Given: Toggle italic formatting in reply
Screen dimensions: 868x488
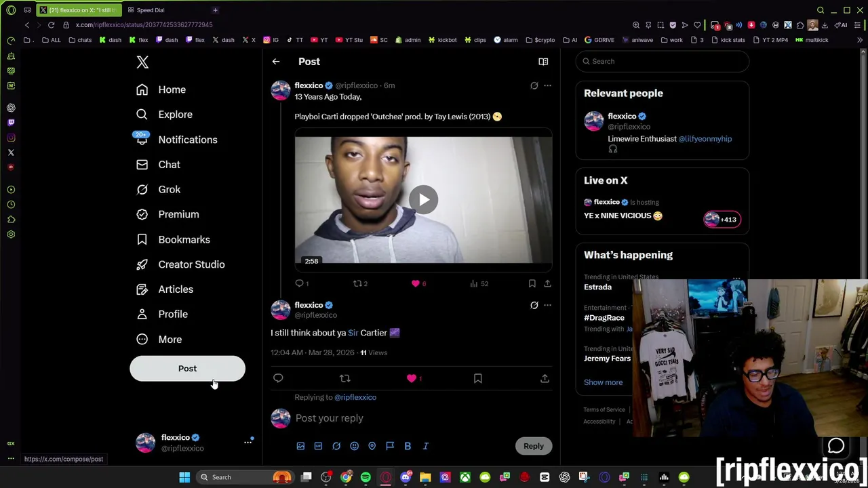Looking at the screenshot, I should pyautogui.click(x=426, y=446).
